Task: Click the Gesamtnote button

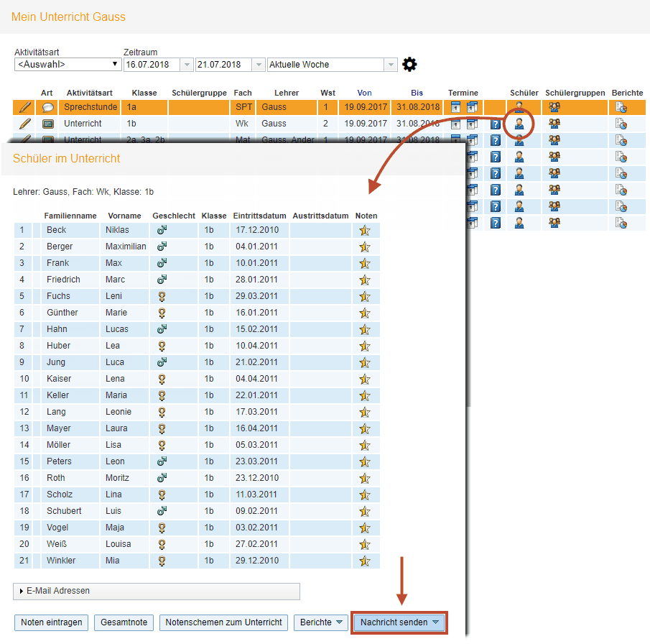Action: [124, 622]
